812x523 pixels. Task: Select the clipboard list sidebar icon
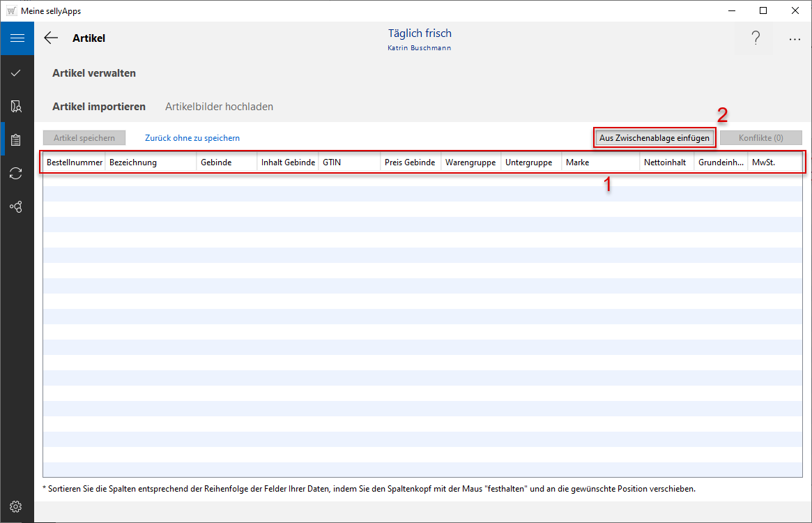click(x=17, y=140)
